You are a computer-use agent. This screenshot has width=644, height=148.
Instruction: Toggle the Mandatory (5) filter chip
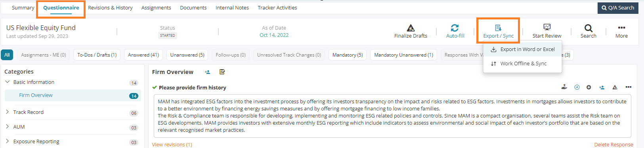point(348,55)
